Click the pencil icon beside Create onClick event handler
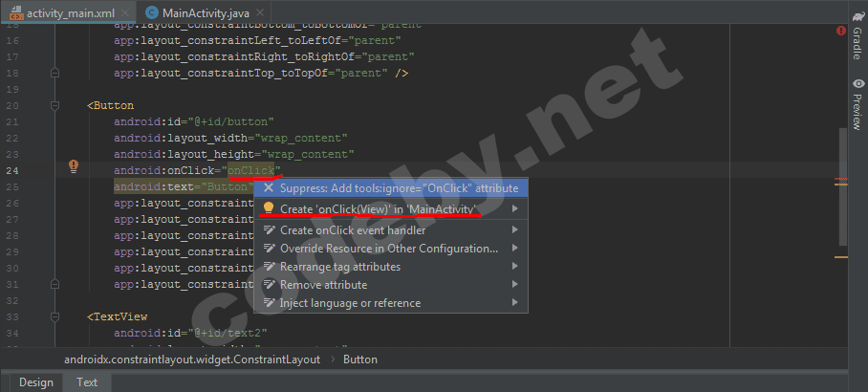 (269, 229)
